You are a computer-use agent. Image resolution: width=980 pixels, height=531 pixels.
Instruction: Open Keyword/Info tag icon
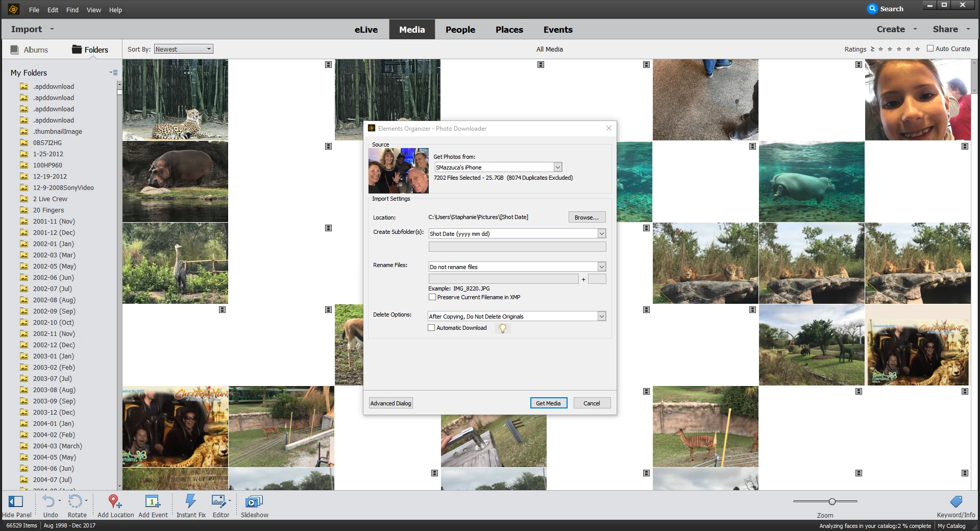coord(956,501)
